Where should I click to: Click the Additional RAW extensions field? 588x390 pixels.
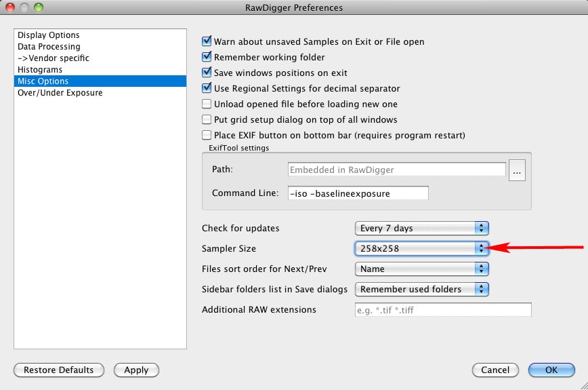click(x=443, y=310)
